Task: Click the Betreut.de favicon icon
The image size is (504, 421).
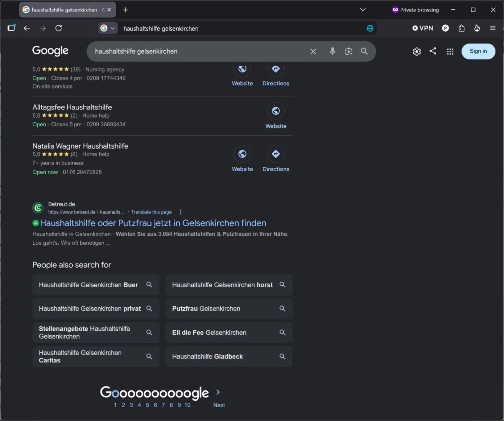Action: pyautogui.click(x=38, y=208)
